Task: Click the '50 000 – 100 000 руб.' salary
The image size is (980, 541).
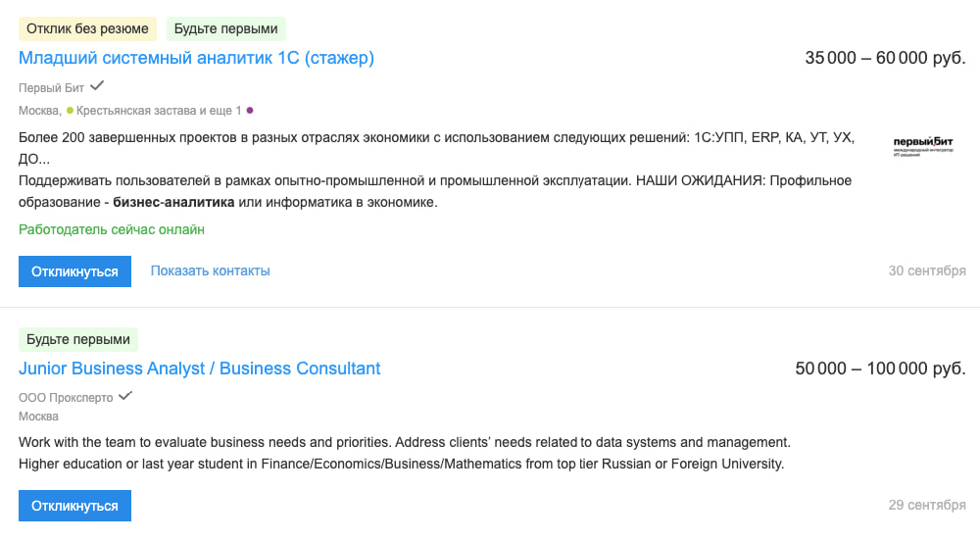Action: point(880,369)
